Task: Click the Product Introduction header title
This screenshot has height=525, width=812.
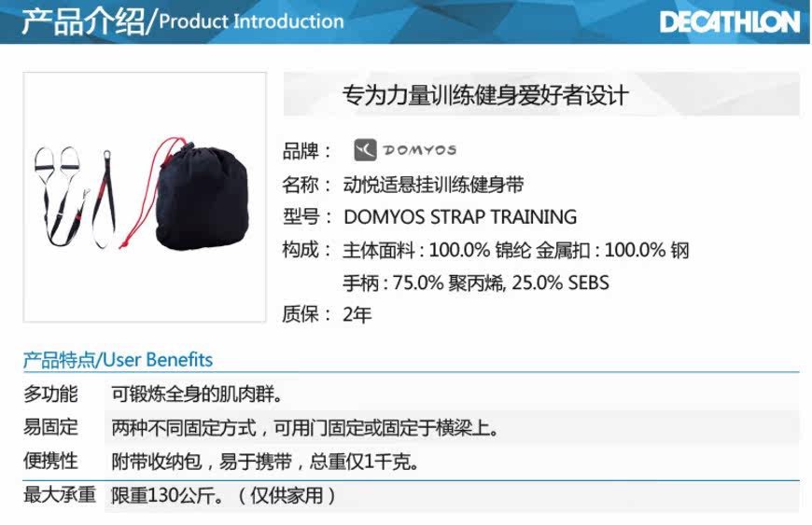Action: [x=182, y=21]
